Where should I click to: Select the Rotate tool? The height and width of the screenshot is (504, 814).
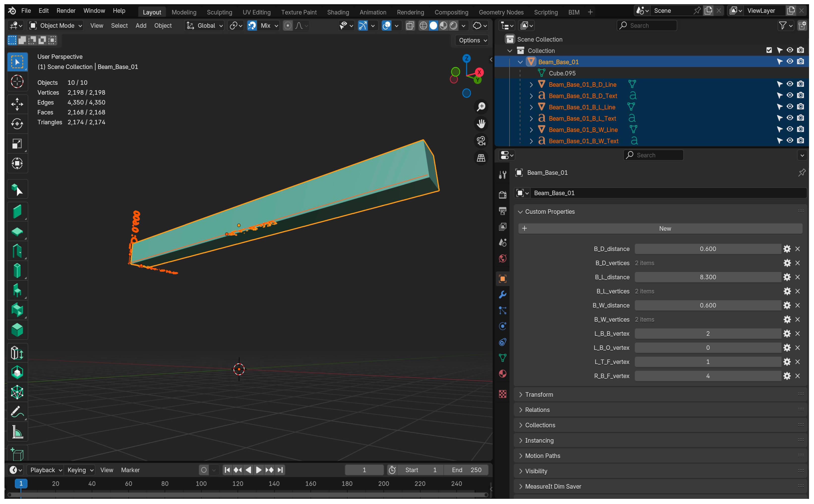point(17,124)
